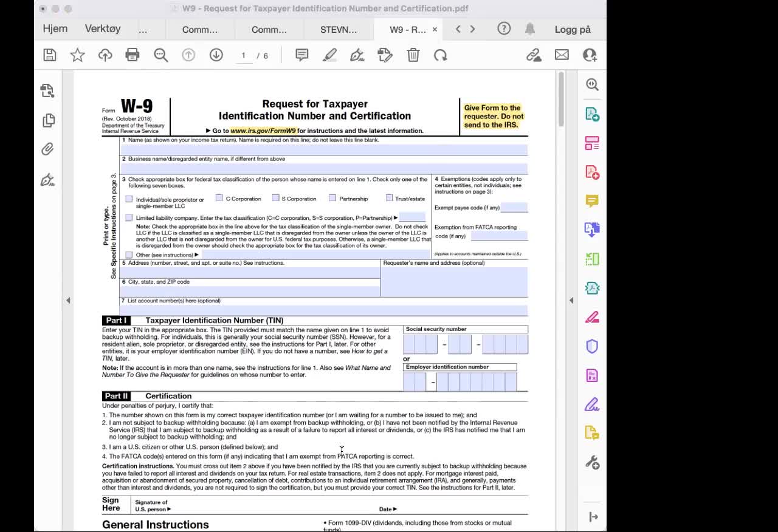Open the attachments paperclip panel
This screenshot has width=778, height=532.
[x=47, y=149]
